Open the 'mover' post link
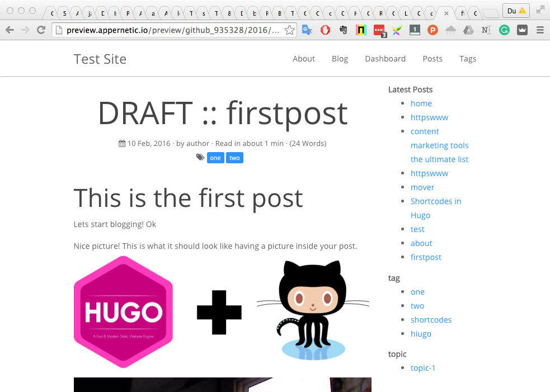This screenshot has width=550, height=392. click(422, 187)
